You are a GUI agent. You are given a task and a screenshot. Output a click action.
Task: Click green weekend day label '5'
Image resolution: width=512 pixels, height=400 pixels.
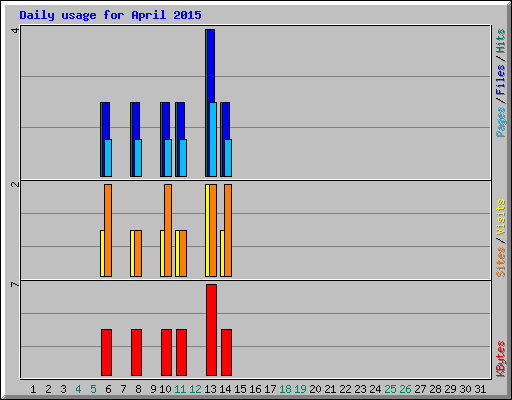[x=93, y=389]
